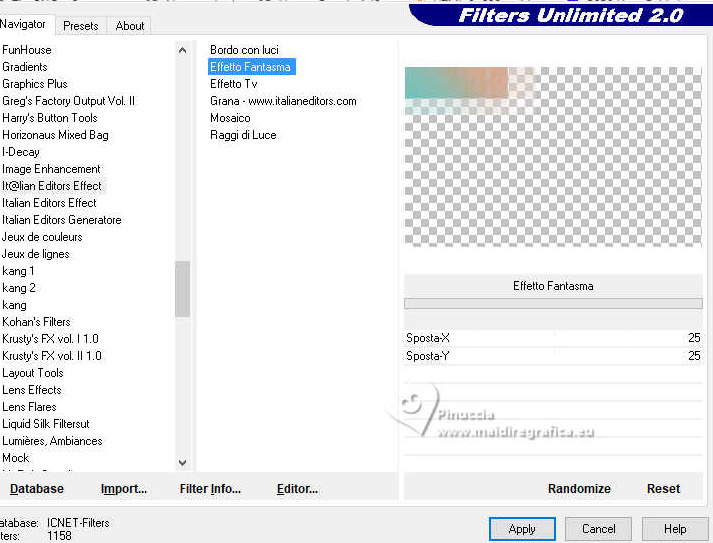The height and width of the screenshot is (543, 713).
Task: Choose Effetto Tv filter
Action: click(234, 84)
